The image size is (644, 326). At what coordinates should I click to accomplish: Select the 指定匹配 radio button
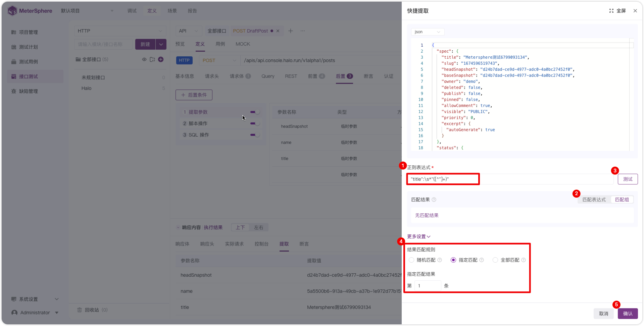pyautogui.click(x=453, y=260)
